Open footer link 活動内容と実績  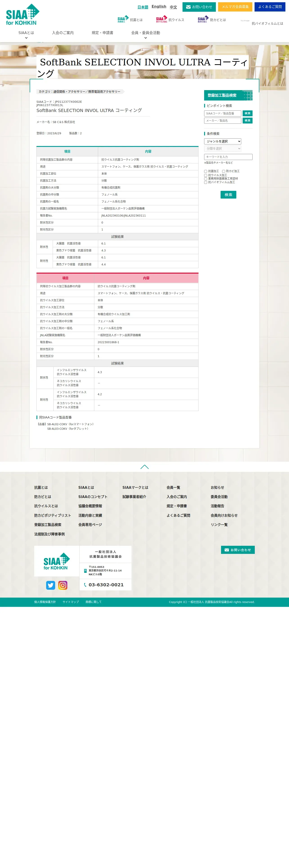[x=90, y=516]
